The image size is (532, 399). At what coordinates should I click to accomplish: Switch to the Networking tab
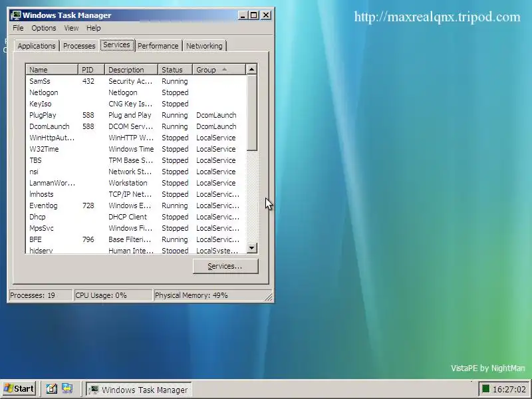coord(204,46)
